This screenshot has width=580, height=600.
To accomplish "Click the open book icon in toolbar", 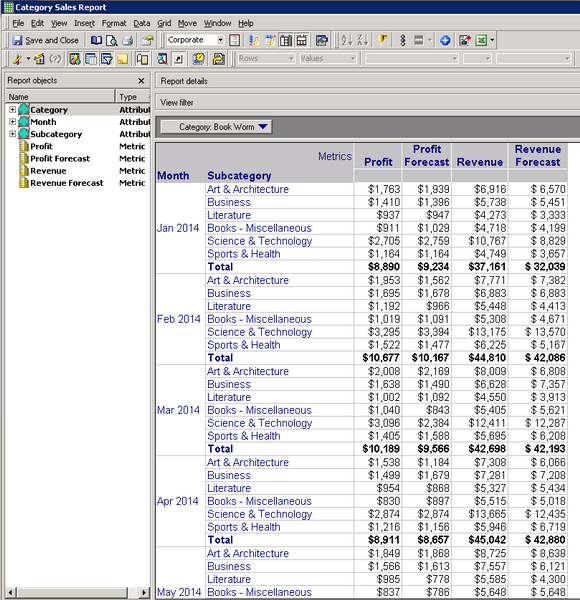I will coord(96,40).
